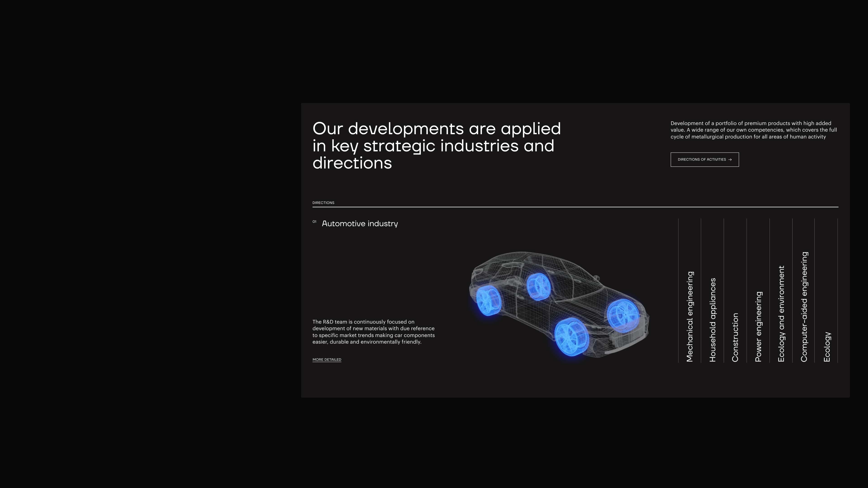Click arrow icon in Directions of Activities button

pos(730,160)
